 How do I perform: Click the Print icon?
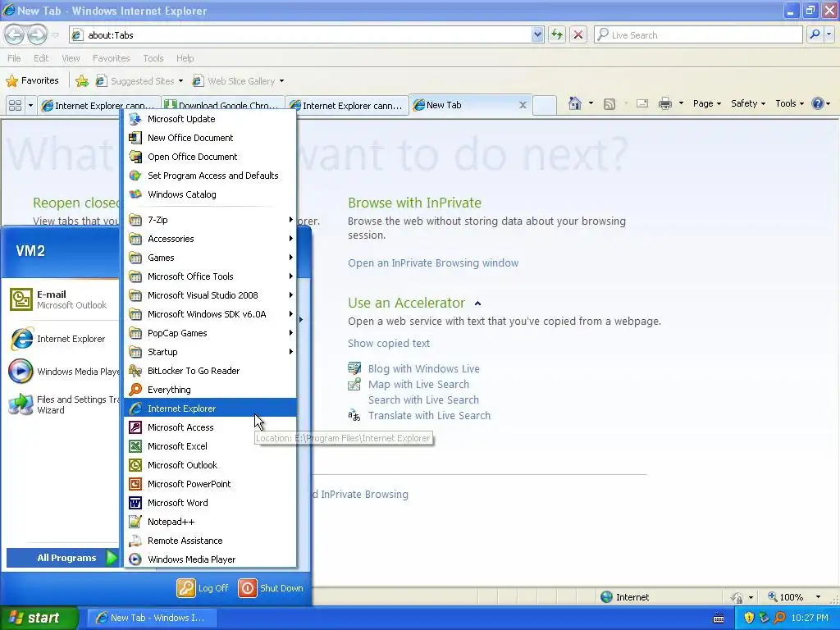(x=664, y=103)
